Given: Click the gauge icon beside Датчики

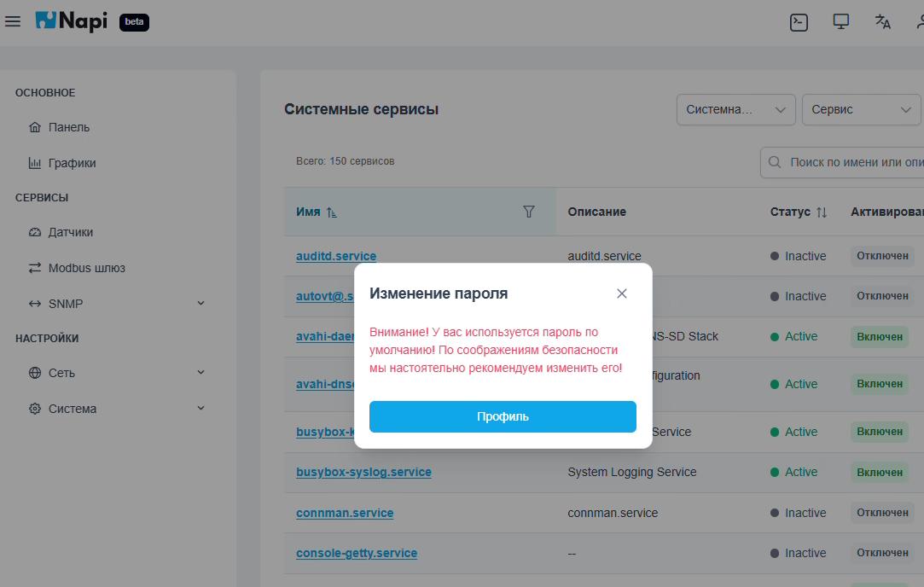Looking at the screenshot, I should pyautogui.click(x=35, y=232).
